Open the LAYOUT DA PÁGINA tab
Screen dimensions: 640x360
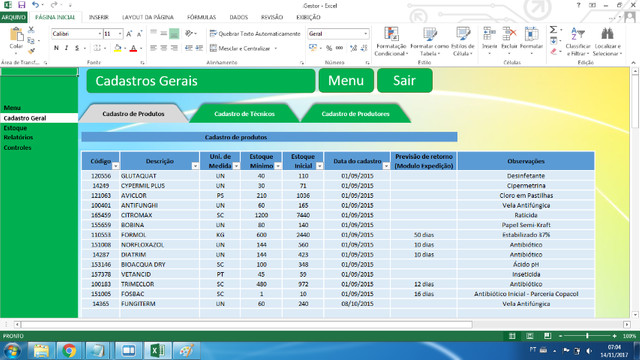click(x=148, y=17)
